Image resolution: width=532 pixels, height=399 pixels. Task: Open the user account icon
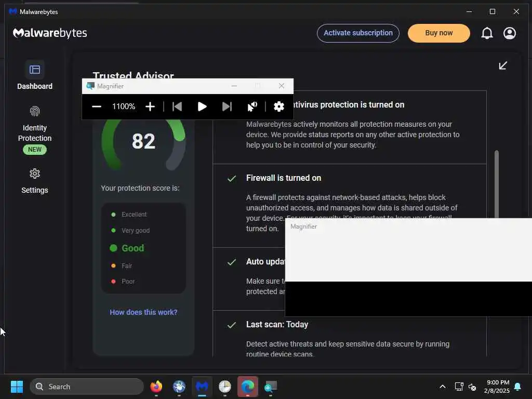509,33
